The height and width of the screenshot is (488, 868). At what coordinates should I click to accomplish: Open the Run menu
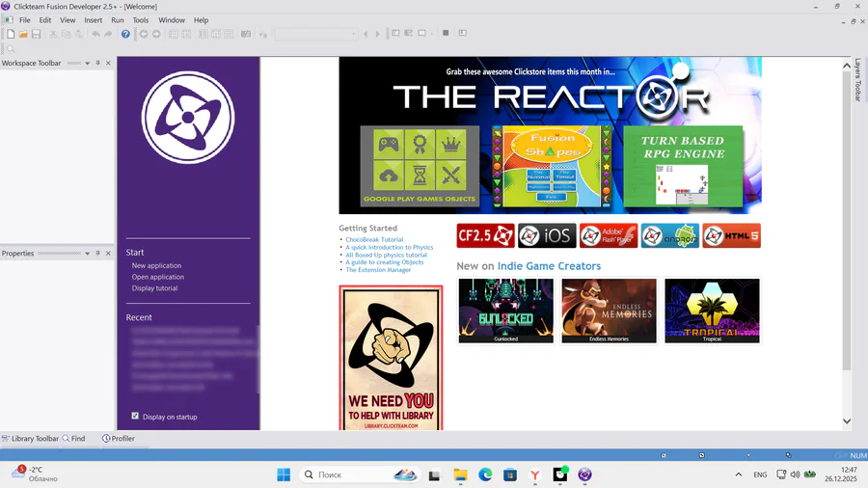[x=118, y=20]
